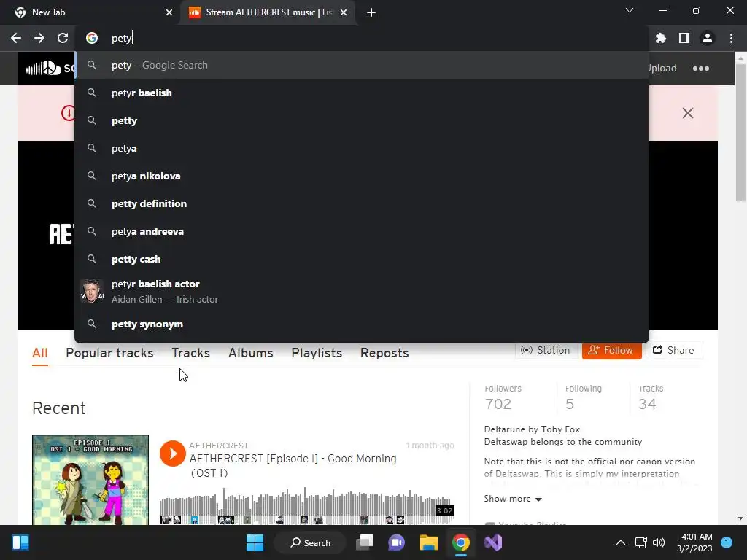Choose the 'petyr baelish' suggestion

[362, 93]
